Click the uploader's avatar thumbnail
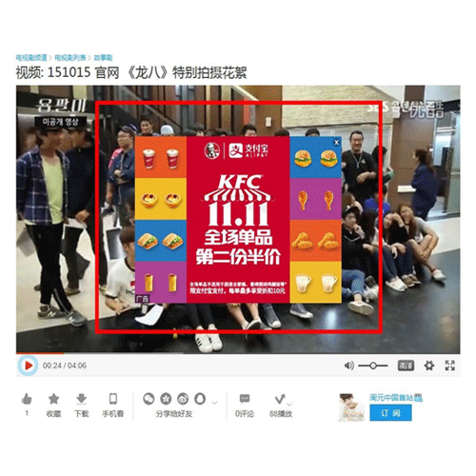The image size is (476, 476). (351, 407)
